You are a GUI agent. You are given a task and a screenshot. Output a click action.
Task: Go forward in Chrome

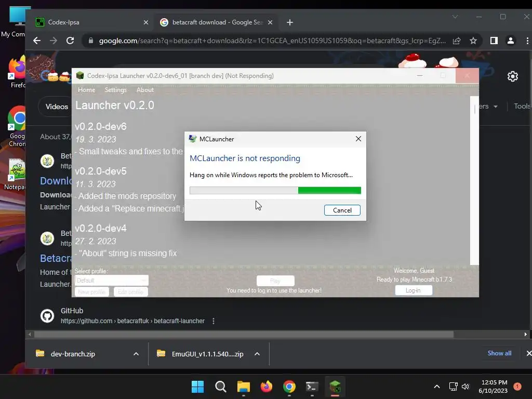tap(54, 41)
